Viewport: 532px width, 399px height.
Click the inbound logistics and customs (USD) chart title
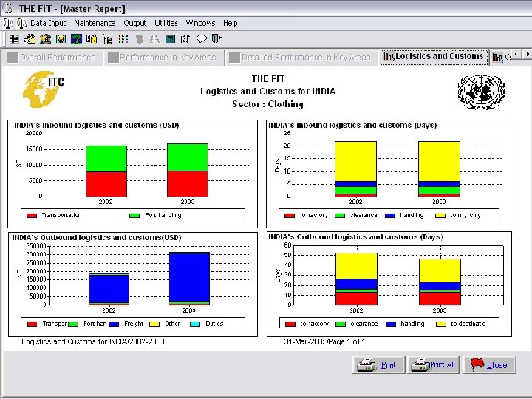pyautogui.click(x=97, y=125)
